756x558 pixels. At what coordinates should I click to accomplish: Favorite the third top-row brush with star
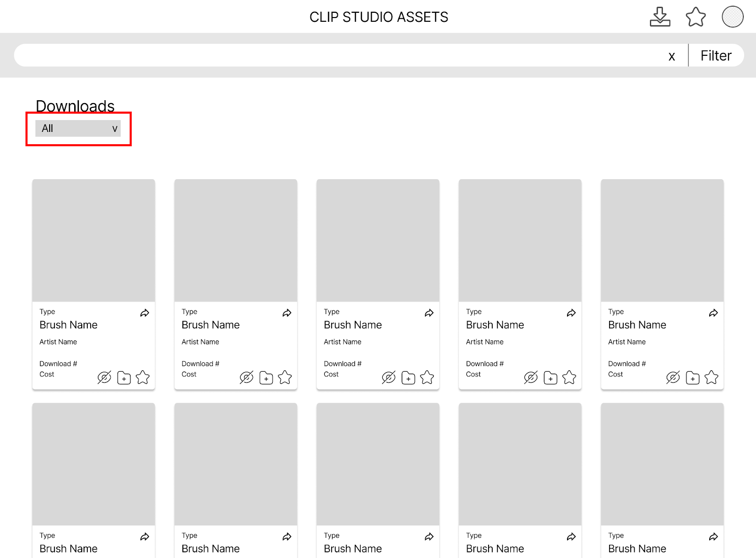(x=427, y=377)
